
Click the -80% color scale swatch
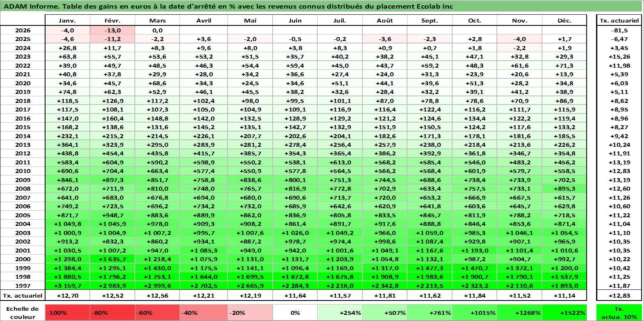[112, 313]
